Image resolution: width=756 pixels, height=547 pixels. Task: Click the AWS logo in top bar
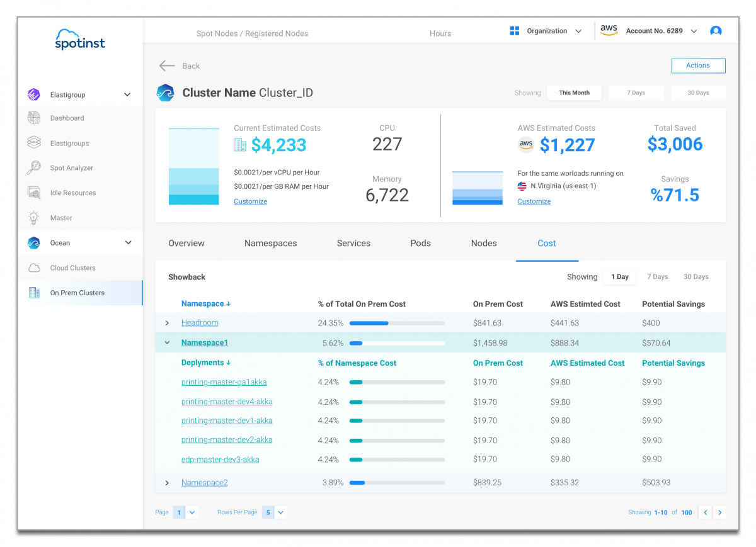[609, 30]
